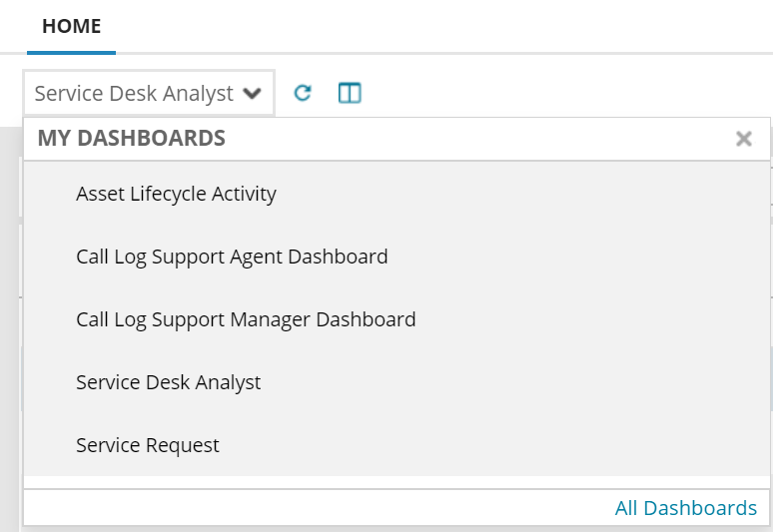Open Call Log Support Manager Dashboard
773x532 pixels.
coord(246,319)
